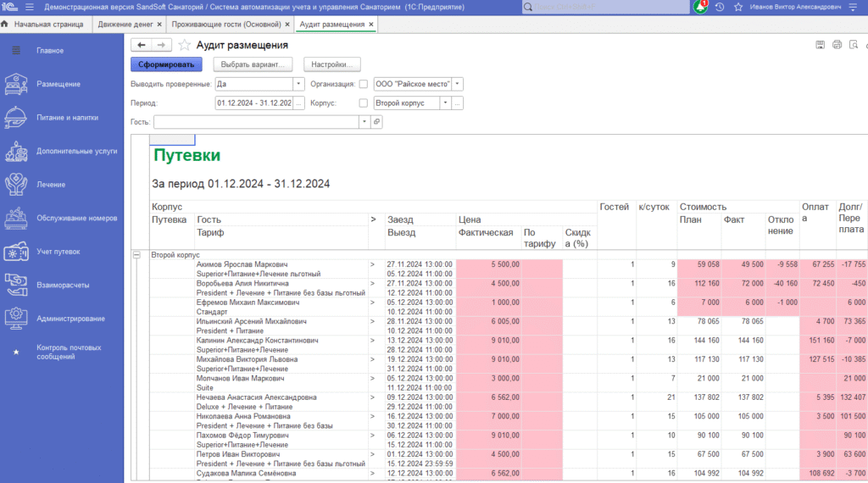Open the Размещение section in sidebar
868x483 pixels.
click(x=58, y=84)
